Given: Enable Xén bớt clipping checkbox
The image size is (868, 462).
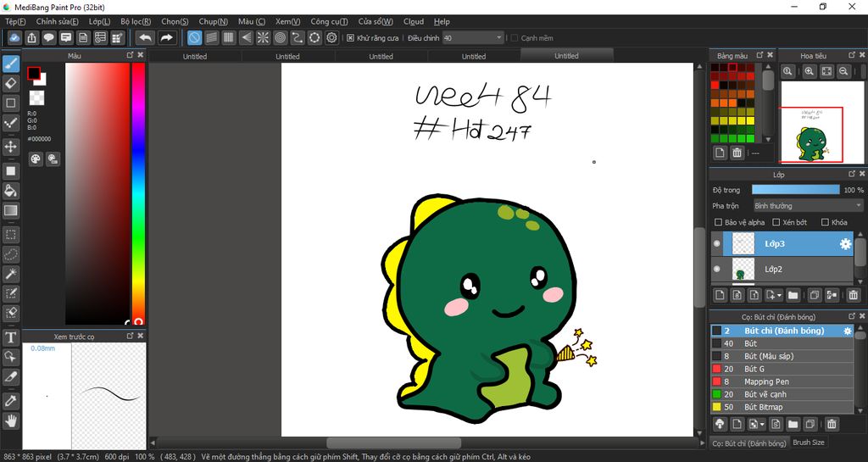Looking at the screenshot, I should tap(776, 222).
